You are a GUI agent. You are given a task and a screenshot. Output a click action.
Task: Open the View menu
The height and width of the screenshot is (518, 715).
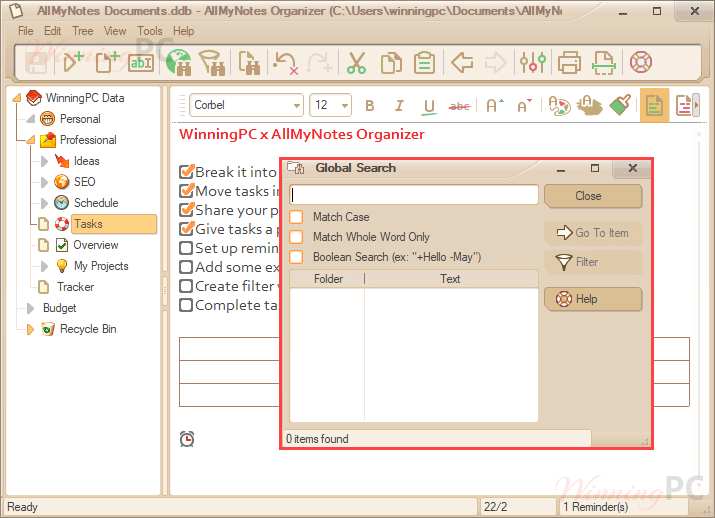[x=115, y=31]
